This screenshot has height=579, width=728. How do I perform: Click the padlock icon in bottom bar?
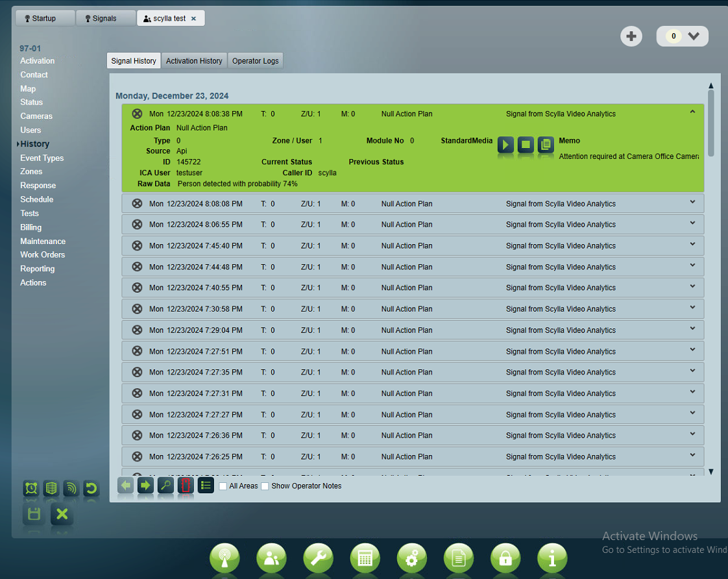tap(505, 558)
